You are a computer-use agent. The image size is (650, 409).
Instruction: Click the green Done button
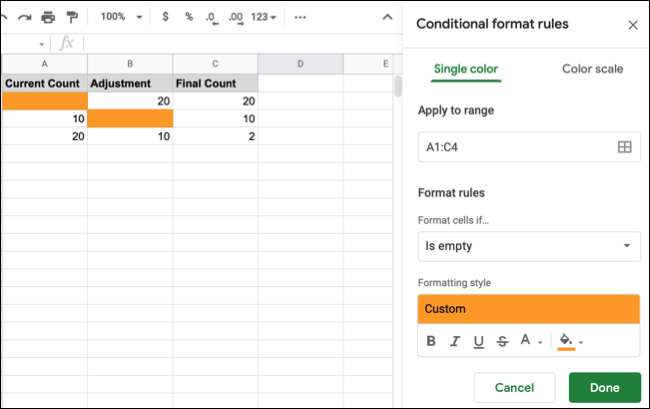[604, 387]
